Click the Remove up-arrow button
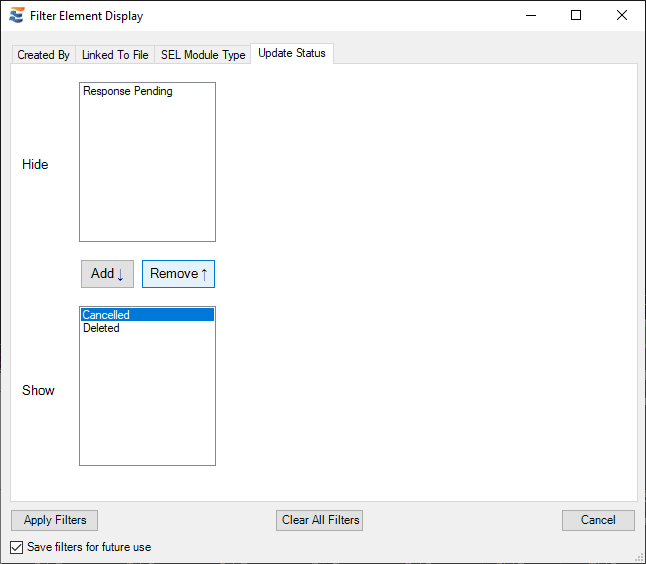 coord(178,274)
